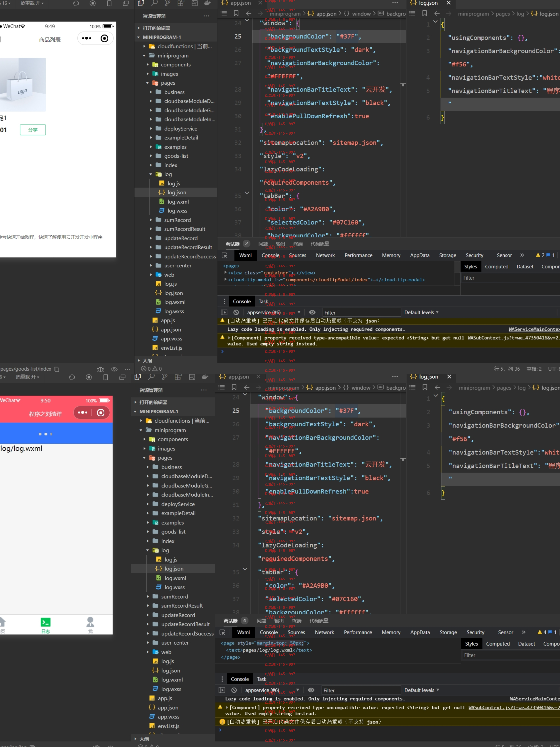560x747 pixels.
Task: Toggle the eye preview icon beside the page path
Action: [x=114, y=369]
